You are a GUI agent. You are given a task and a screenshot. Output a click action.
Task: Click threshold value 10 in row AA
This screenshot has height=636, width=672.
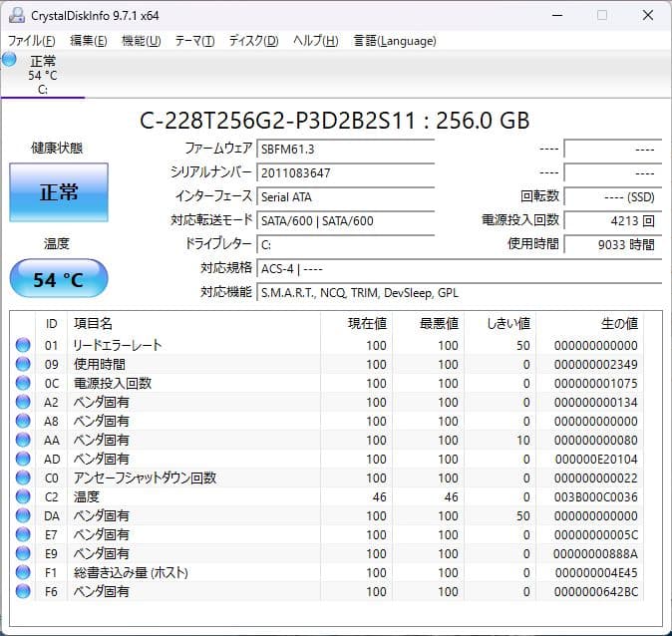coord(522,441)
